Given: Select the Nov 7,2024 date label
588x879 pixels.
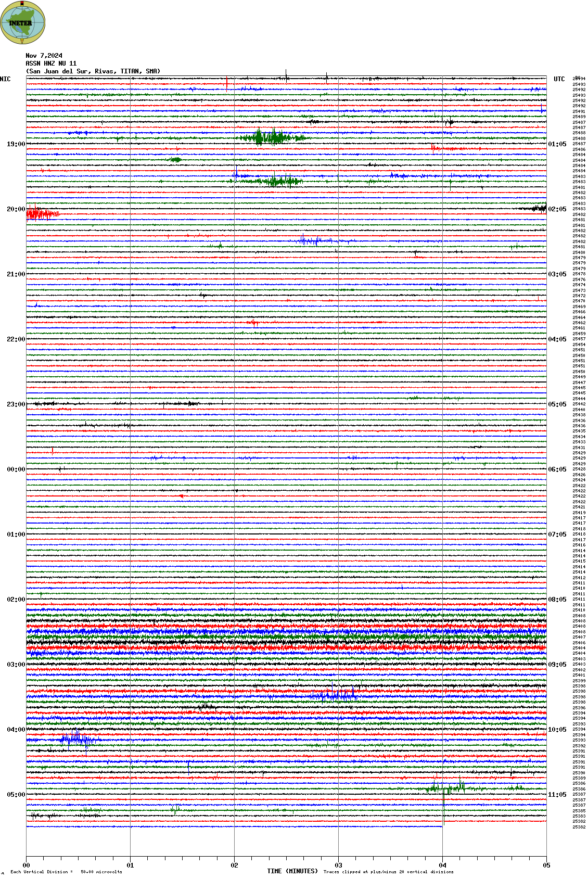Looking at the screenshot, I should (x=44, y=56).
